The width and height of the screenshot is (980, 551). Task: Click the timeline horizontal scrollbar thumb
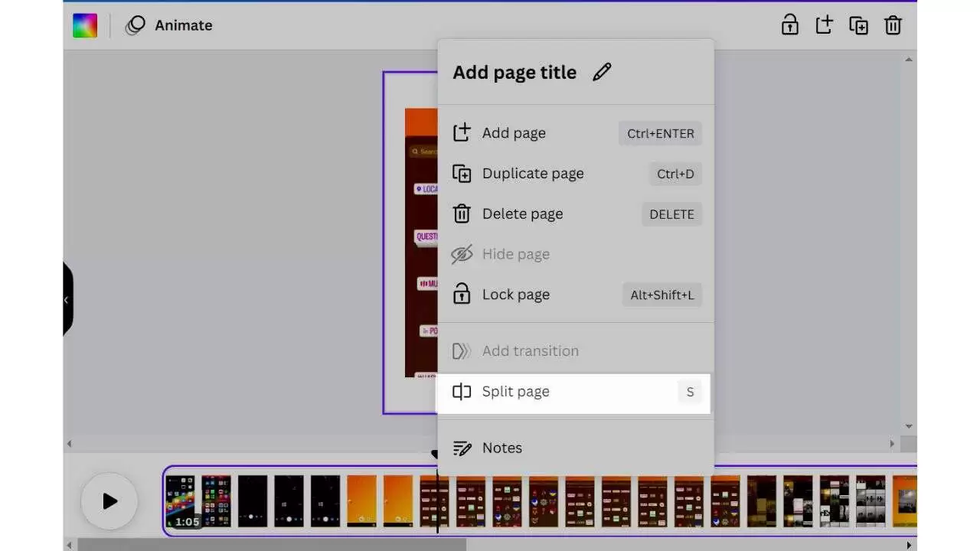[x=271, y=545]
